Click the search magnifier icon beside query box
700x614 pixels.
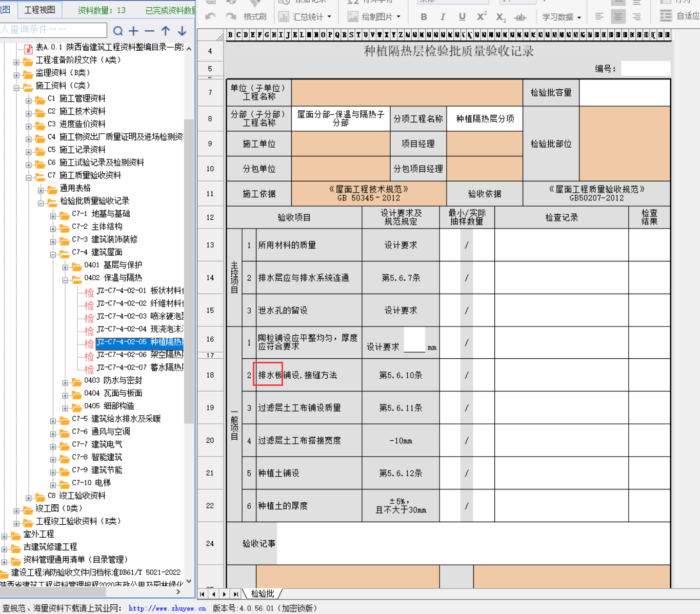point(118,31)
